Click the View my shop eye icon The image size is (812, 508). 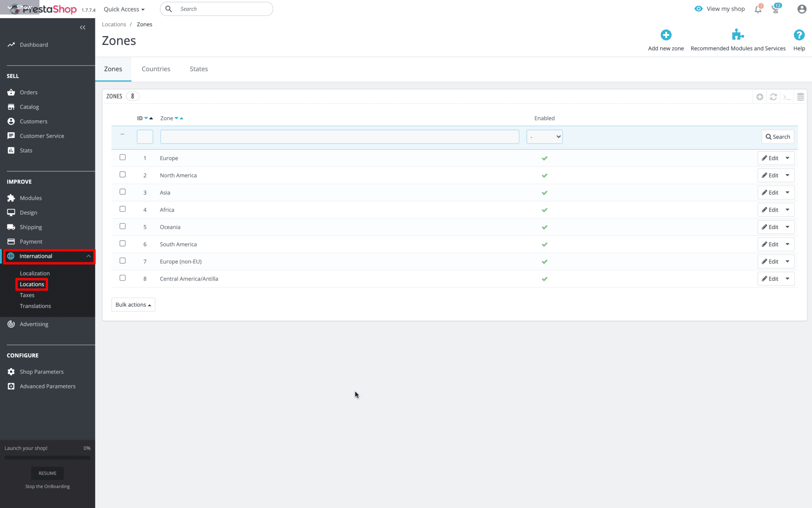[x=699, y=9]
